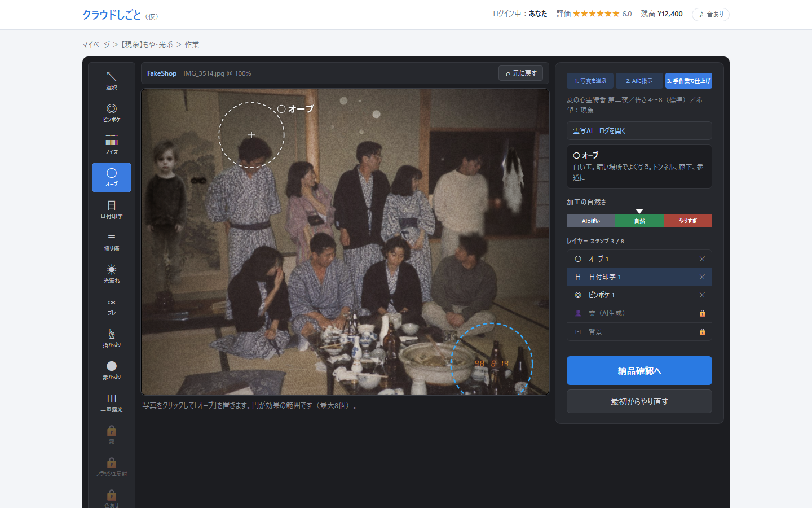Select the ブレ shake tool
The width and height of the screenshot is (812, 508).
point(112,306)
